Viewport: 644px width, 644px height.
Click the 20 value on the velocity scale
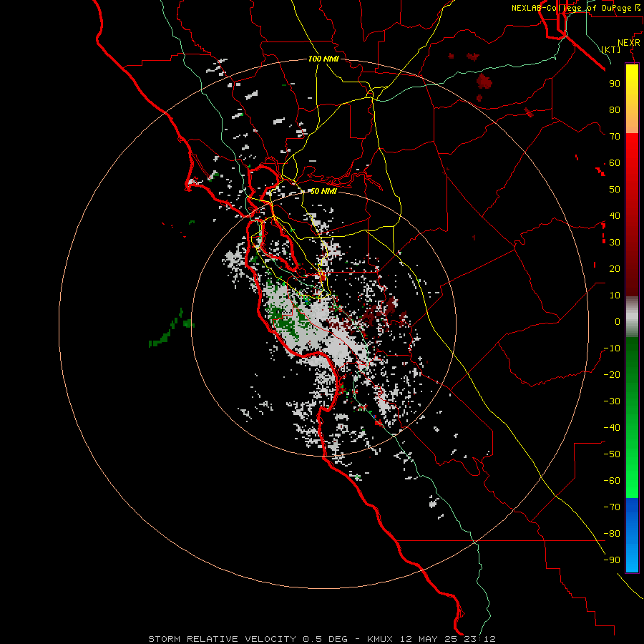(x=615, y=268)
